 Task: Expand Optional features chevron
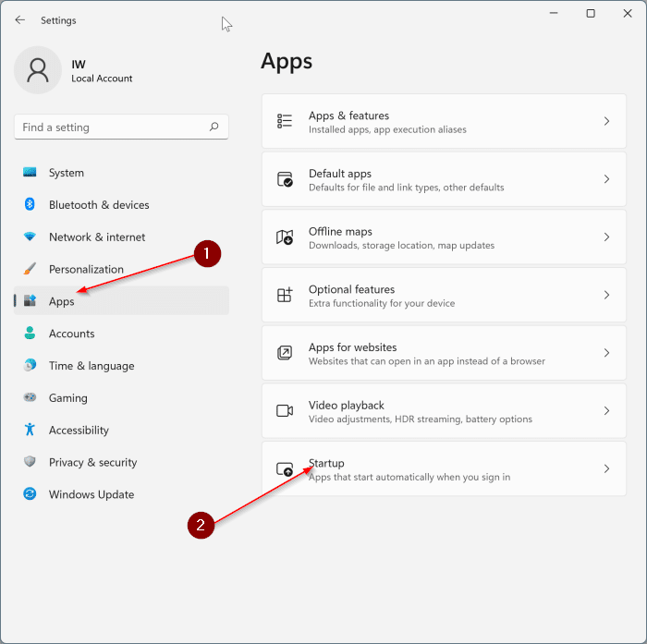[606, 295]
